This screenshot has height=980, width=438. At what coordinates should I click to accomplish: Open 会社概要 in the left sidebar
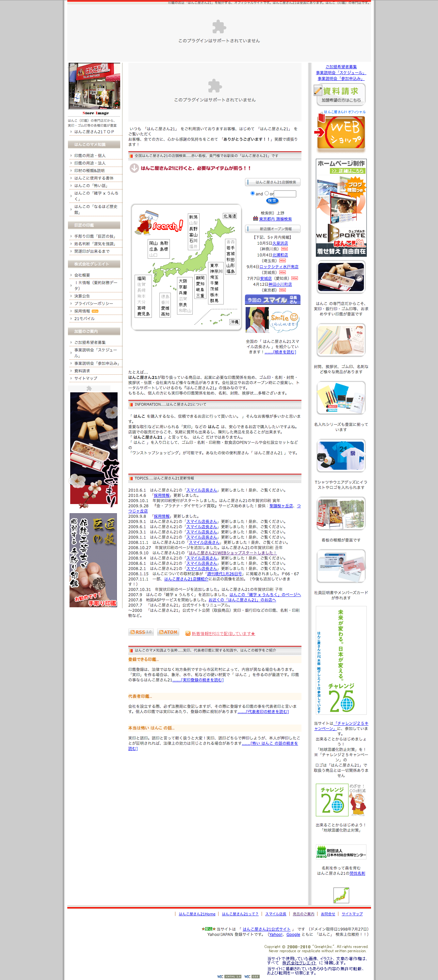tap(82, 275)
